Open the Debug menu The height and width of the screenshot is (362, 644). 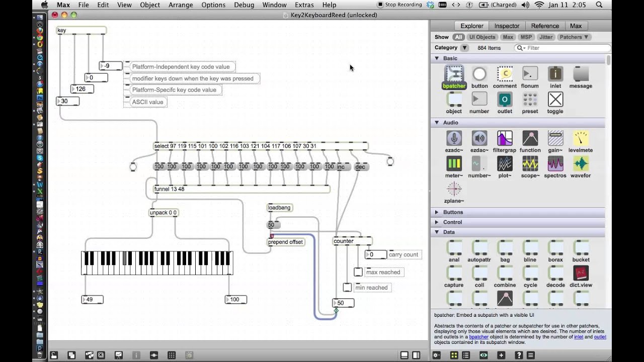[244, 5]
